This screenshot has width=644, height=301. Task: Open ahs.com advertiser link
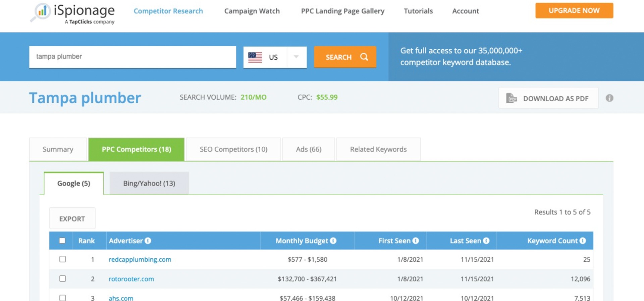point(121,298)
